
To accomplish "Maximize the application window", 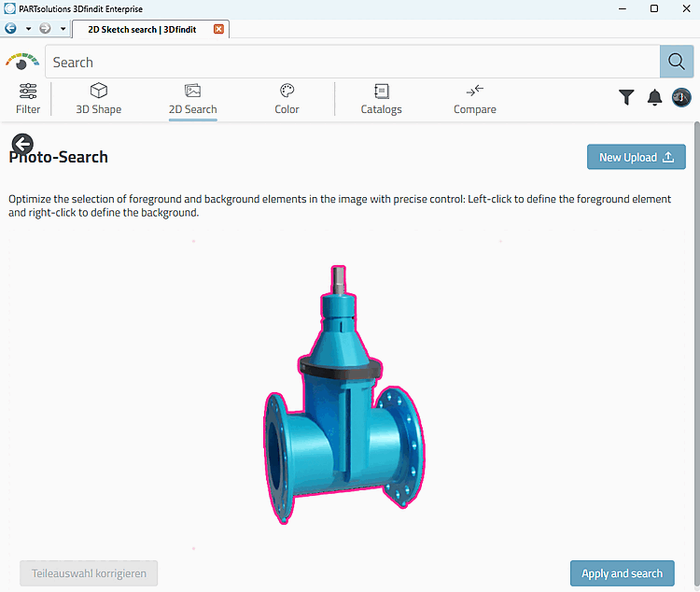I will coord(654,8).
